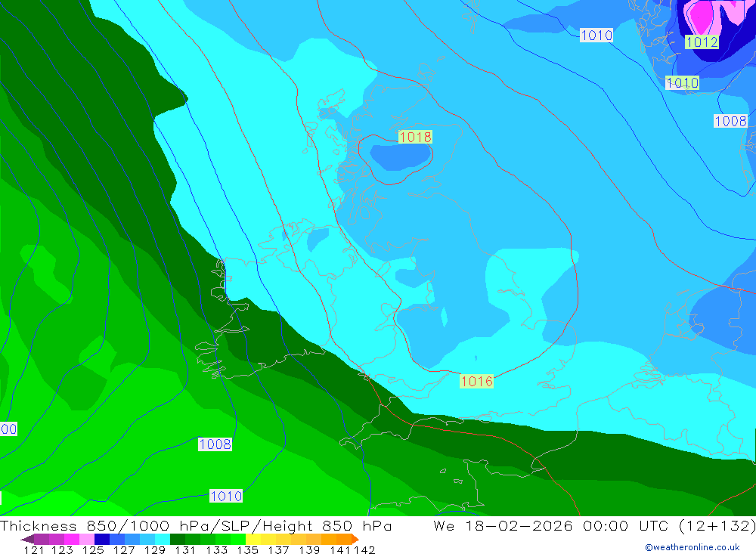Screen dimensions: 756x554
Task: Click the legend value 139
Action: point(308,549)
